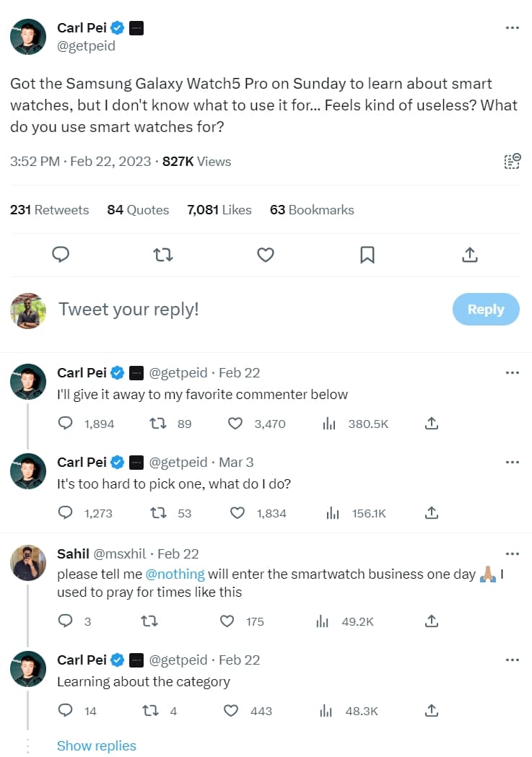Open the reply restrictions icon beside Views
Image resolution: width=532 pixels, height=757 pixels.
(511, 162)
